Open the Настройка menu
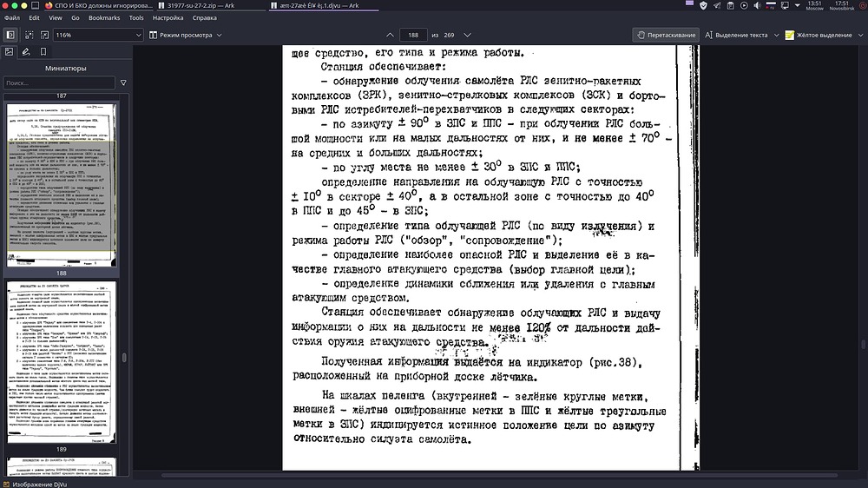 168,17
